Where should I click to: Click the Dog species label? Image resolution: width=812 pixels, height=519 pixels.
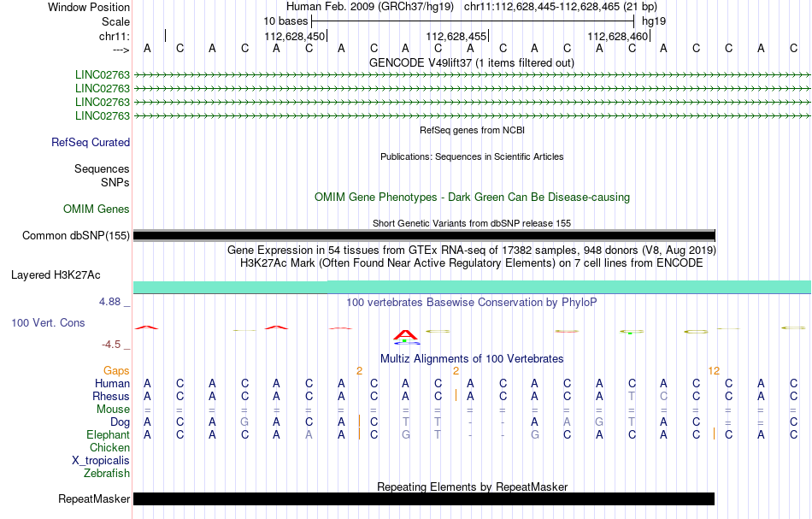[121, 422]
